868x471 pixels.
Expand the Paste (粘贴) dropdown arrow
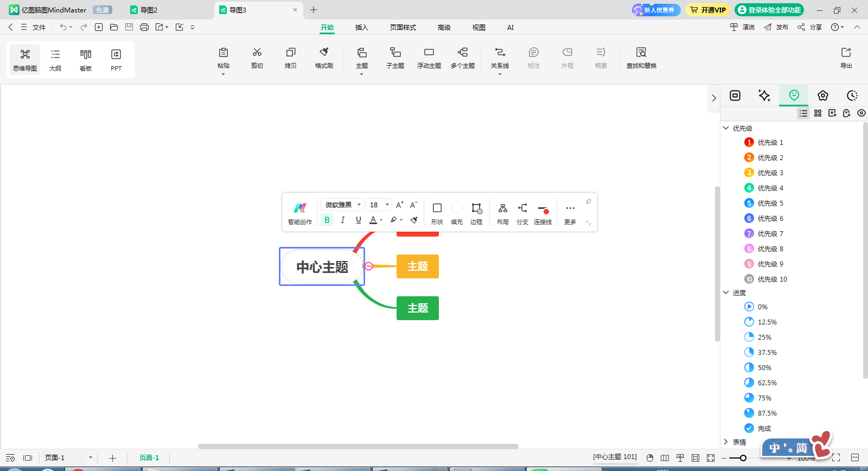[224, 74]
